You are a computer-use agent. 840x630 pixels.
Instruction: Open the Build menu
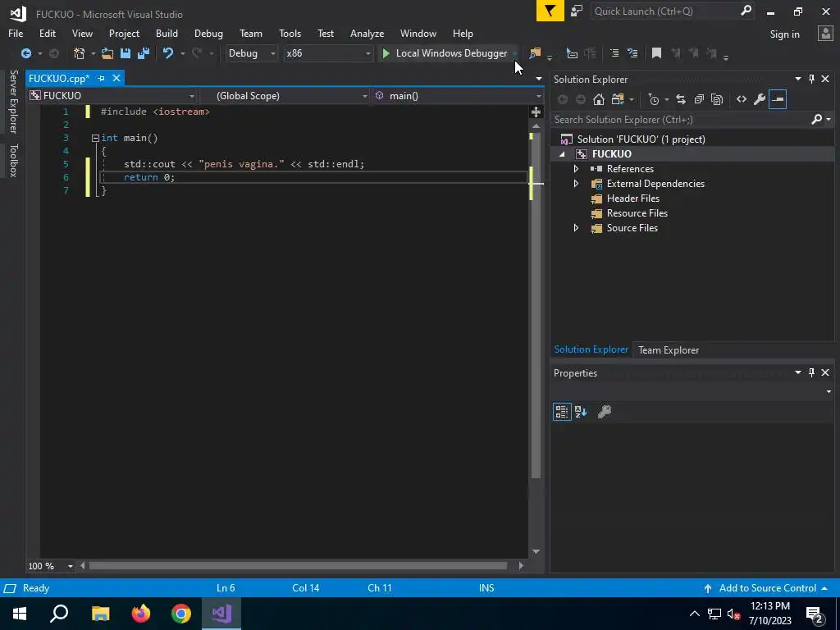167,33
